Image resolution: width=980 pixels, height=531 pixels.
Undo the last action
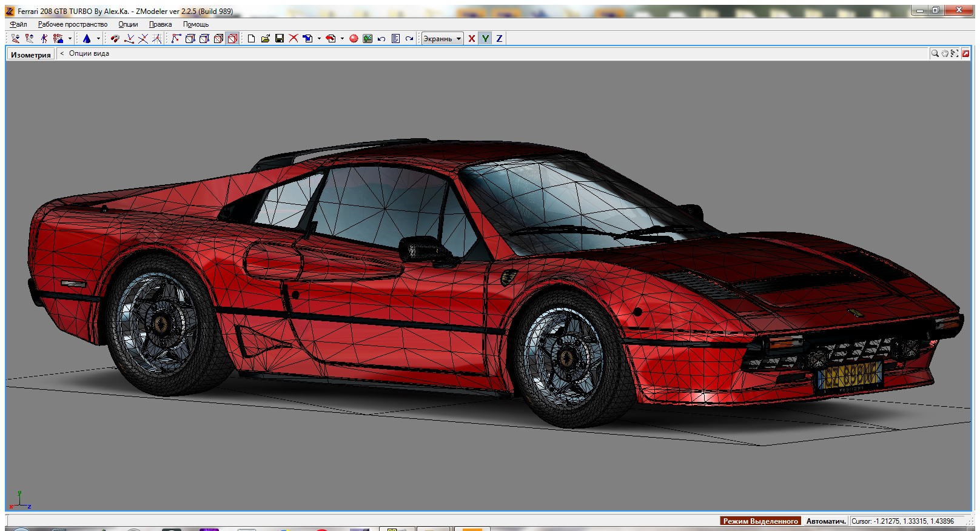[381, 38]
